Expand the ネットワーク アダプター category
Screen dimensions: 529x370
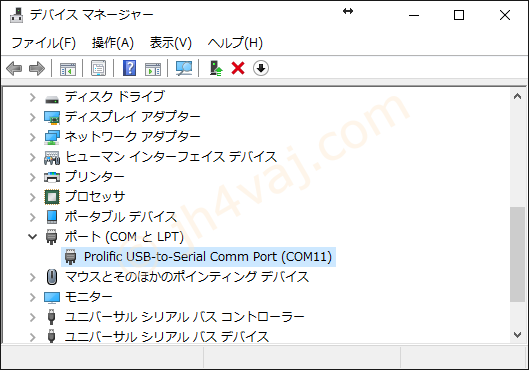(x=32, y=137)
